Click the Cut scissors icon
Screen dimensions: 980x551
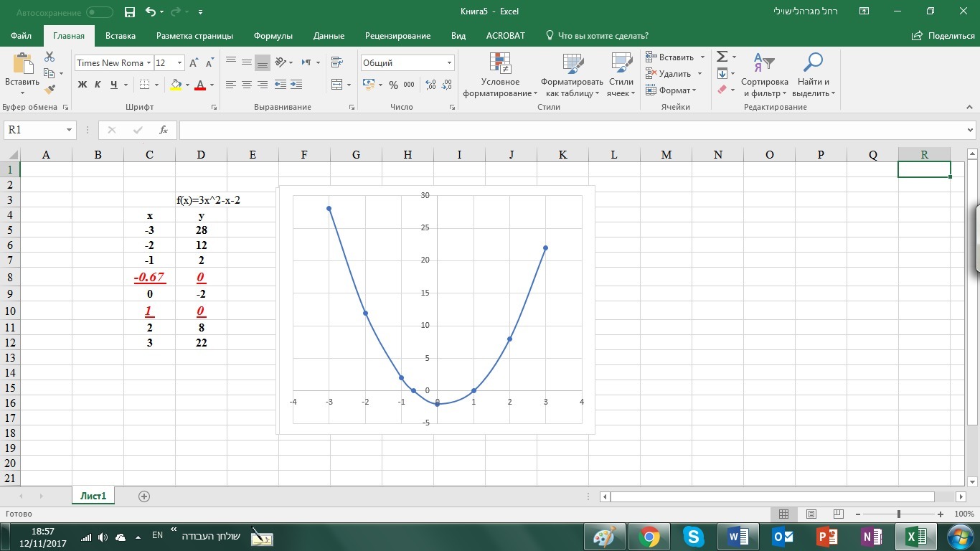(50, 57)
